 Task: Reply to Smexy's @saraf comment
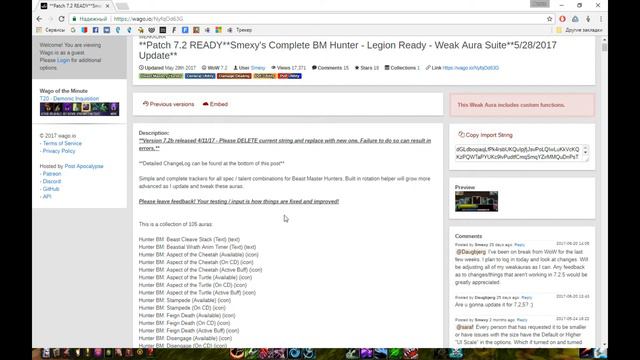pyautogui.click(x=522, y=320)
